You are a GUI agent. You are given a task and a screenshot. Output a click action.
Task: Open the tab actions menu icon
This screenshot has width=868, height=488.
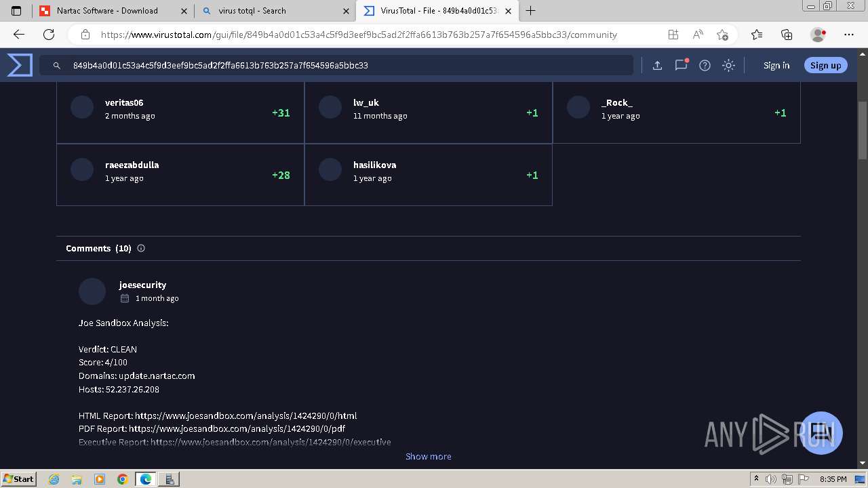(16, 11)
